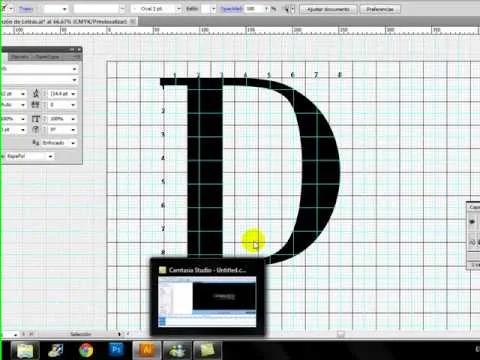Image resolution: width=480 pixels, height=360 pixels.
Task: Click the Camtasia Studio - Untitled title
Action: (x=207, y=270)
